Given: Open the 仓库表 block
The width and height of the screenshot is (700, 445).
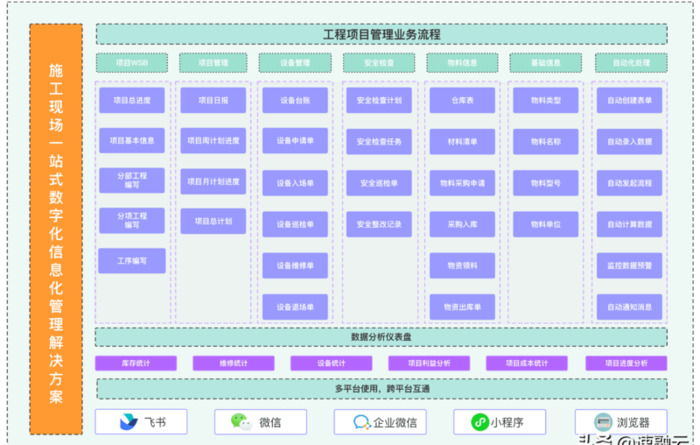Looking at the screenshot, I should pyautogui.click(x=462, y=100).
